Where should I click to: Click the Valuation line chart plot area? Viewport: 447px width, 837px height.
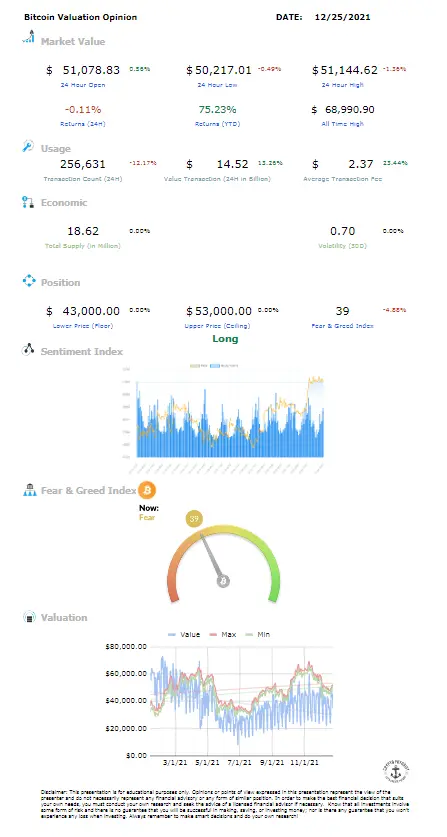click(x=241, y=701)
